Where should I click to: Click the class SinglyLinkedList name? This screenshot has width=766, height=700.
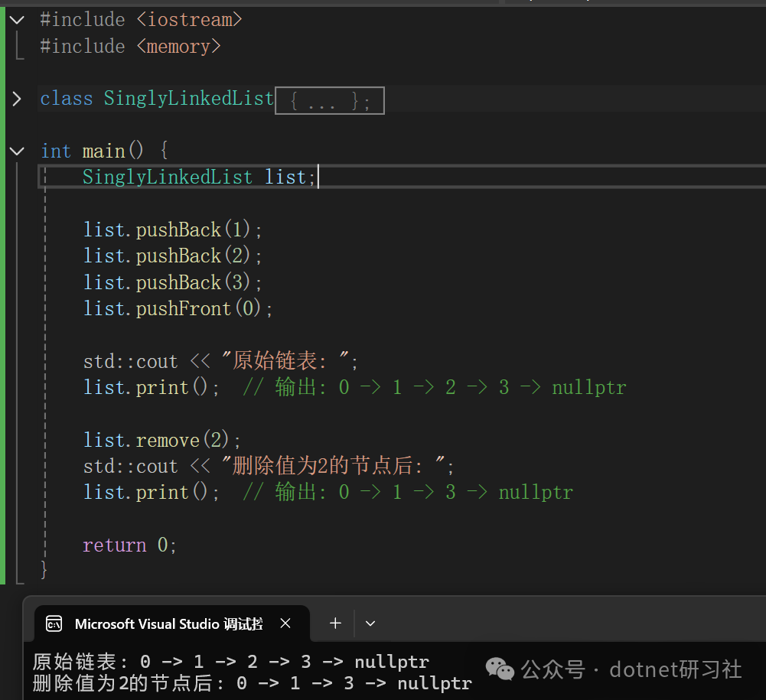(x=188, y=98)
